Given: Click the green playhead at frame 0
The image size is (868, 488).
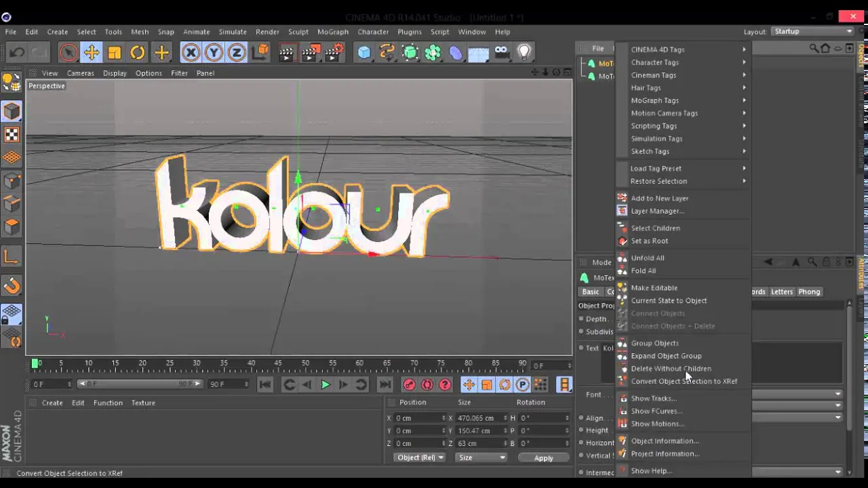Looking at the screenshot, I should pyautogui.click(x=35, y=364).
